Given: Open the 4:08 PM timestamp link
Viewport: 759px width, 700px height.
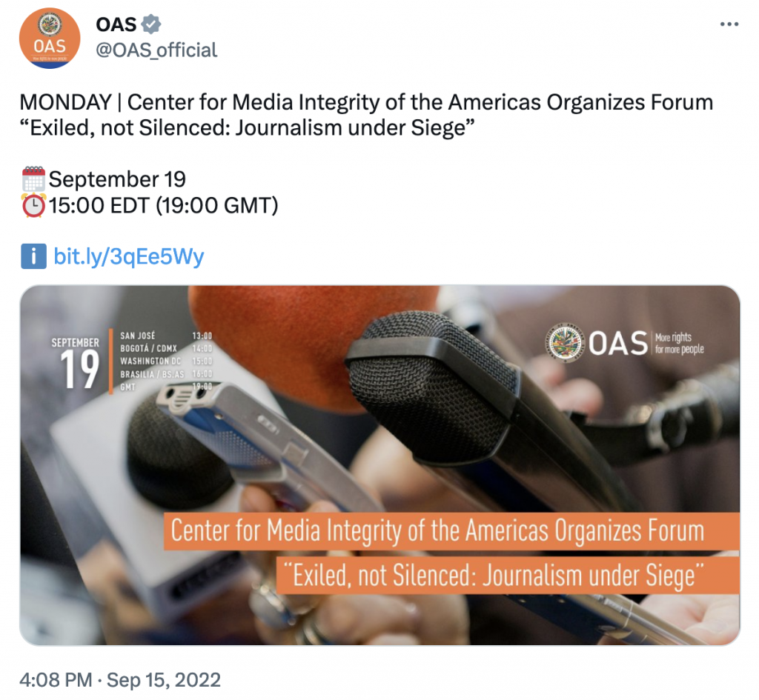Looking at the screenshot, I should click(x=56, y=680).
